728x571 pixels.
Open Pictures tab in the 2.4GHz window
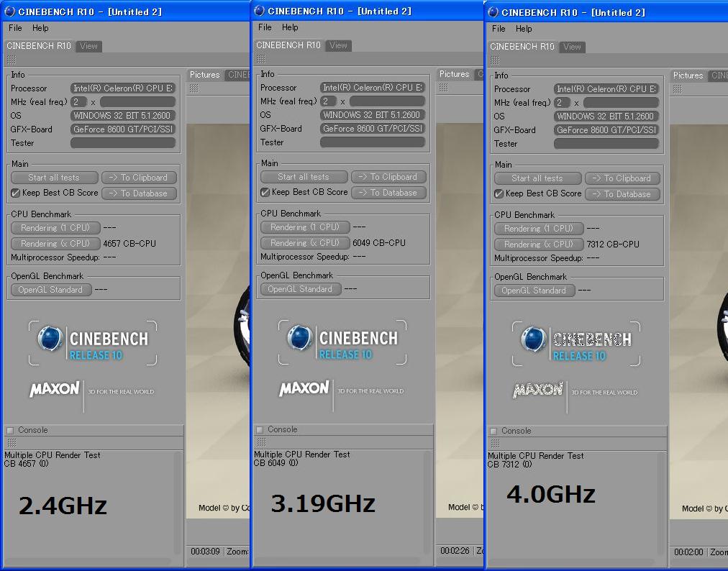click(205, 75)
